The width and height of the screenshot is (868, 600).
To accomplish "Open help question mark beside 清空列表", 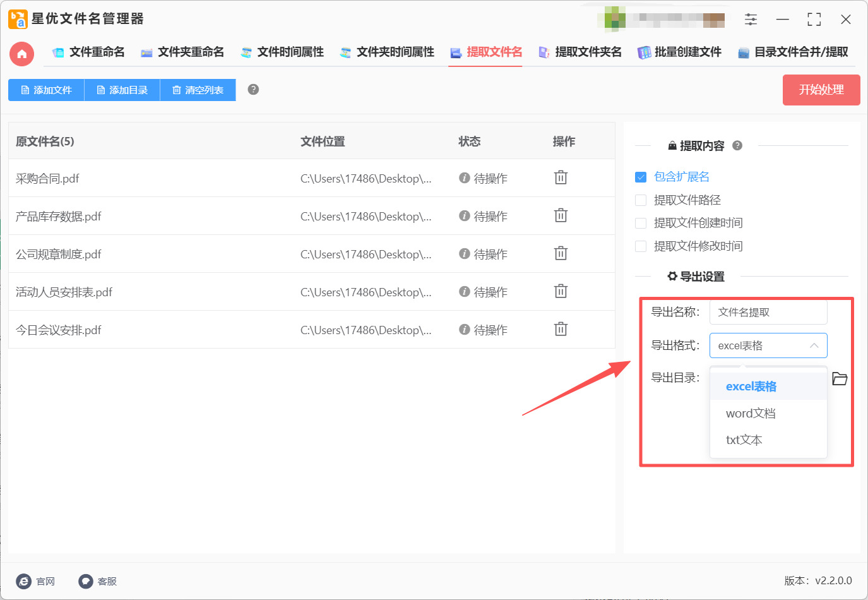I will point(253,90).
